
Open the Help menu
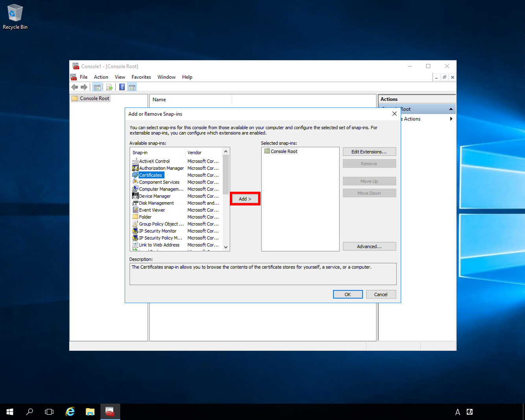pyautogui.click(x=187, y=77)
